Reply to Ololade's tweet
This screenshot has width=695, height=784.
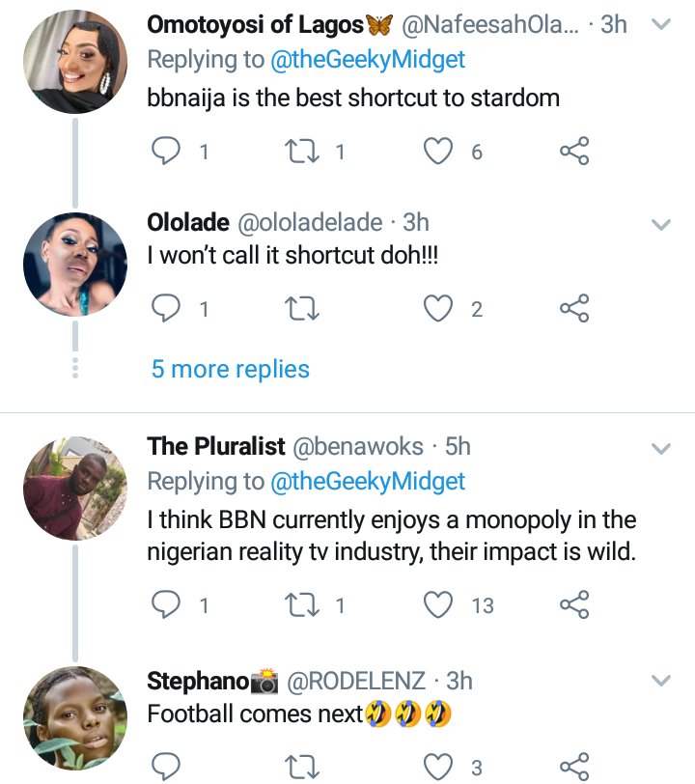pyautogui.click(x=168, y=309)
